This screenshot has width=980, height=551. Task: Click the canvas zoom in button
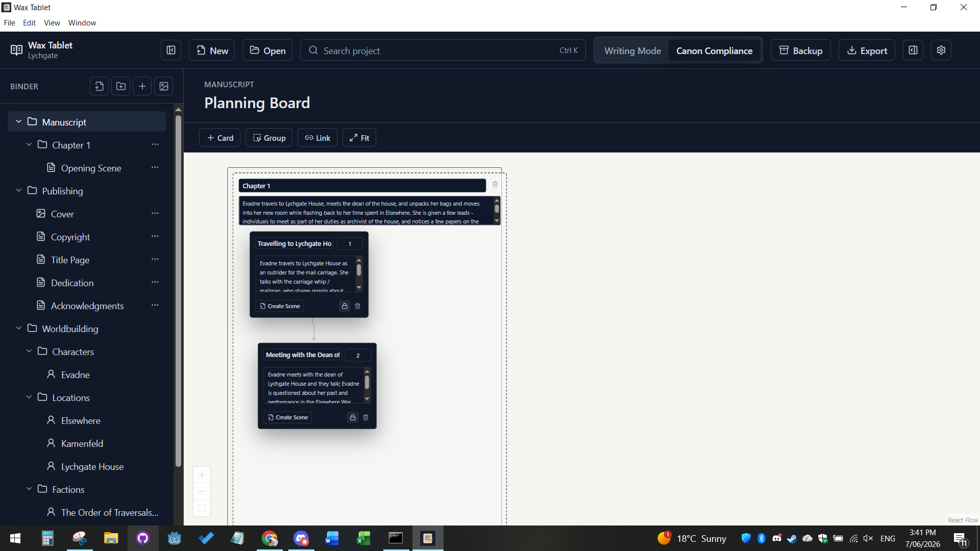coord(202,474)
